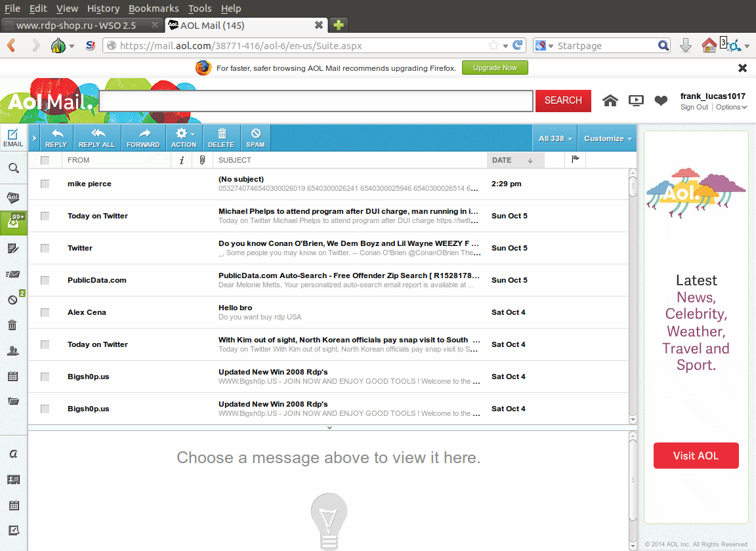Open the to-do checklist icon in sidebar

[14, 530]
